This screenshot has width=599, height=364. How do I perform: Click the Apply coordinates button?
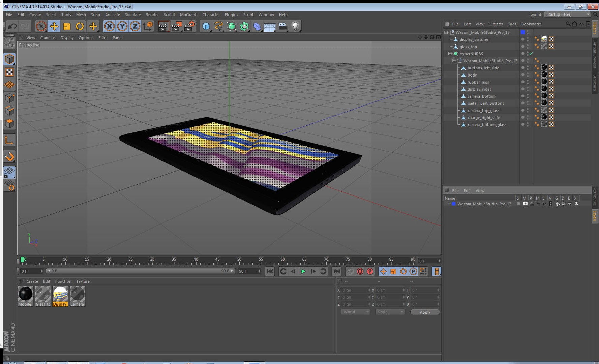(x=425, y=312)
